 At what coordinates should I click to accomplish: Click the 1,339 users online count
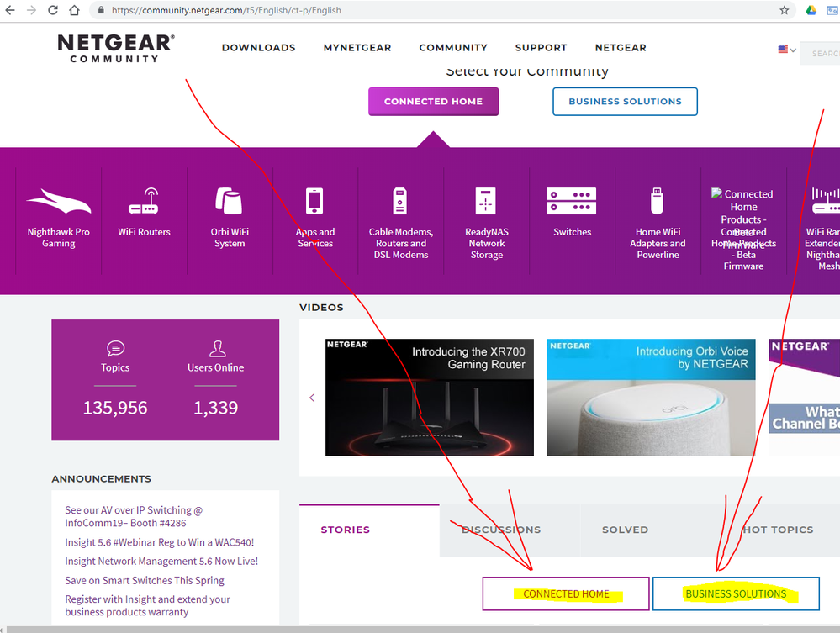[x=216, y=408]
